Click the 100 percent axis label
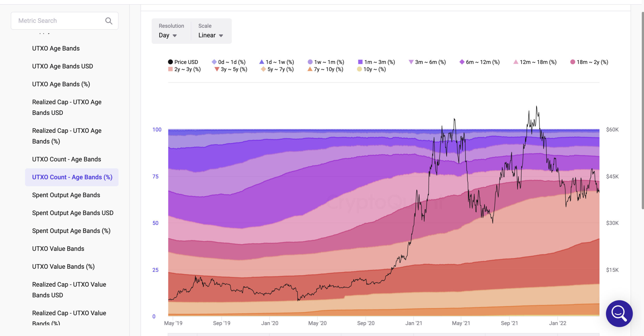644x336 pixels. coord(157,130)
